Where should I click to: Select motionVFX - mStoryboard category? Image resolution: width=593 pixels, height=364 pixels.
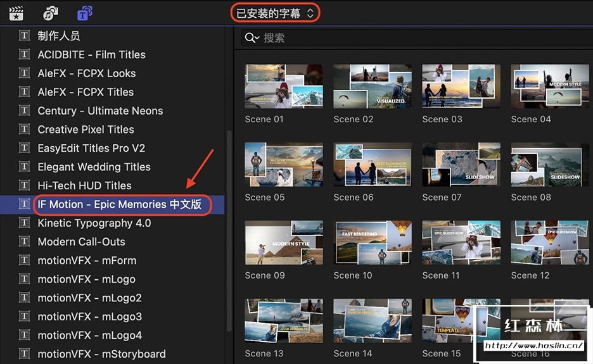112,354
